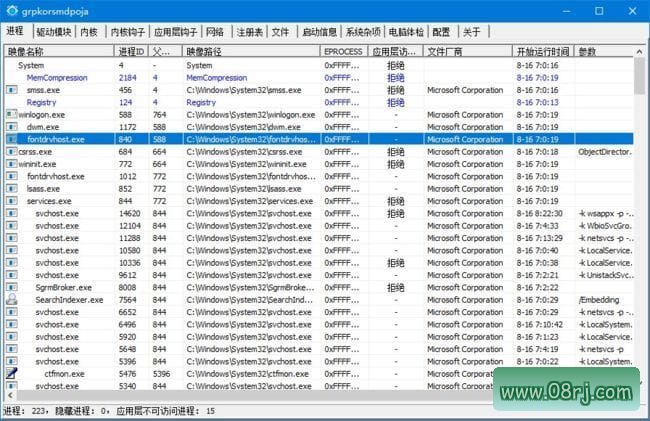Sort by EPROCESS column header
The image size is (650, 421).
344,51
